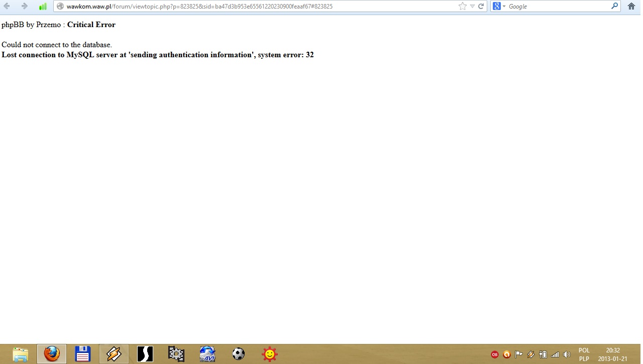
Task: Launch the AVI converter taskbar app
Action: (x=207, y=354)
